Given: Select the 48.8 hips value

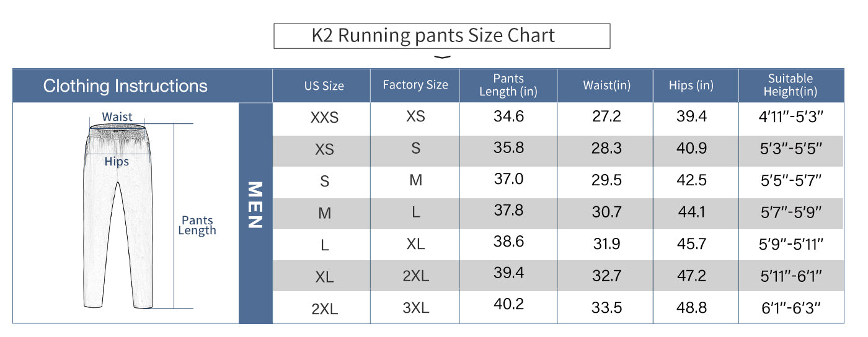Looking at the screenshot, I should 691,308.
